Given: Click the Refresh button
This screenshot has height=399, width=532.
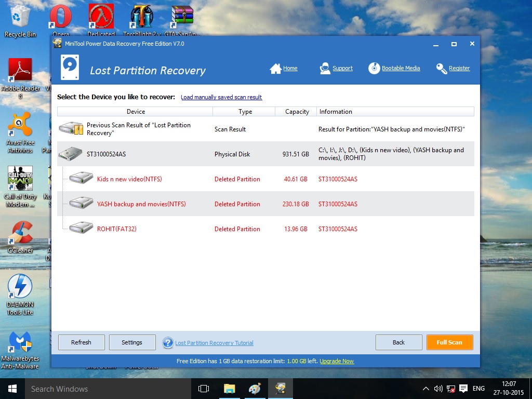Looking at the screenshot, I should tap(81, 342).
